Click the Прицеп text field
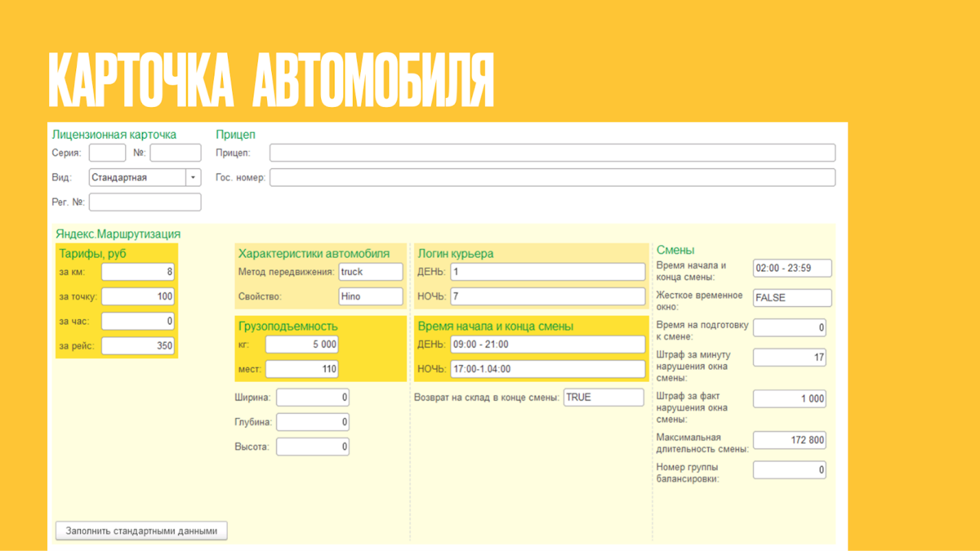This screenshot has height=551, width=980. click(x=552, y=153)
